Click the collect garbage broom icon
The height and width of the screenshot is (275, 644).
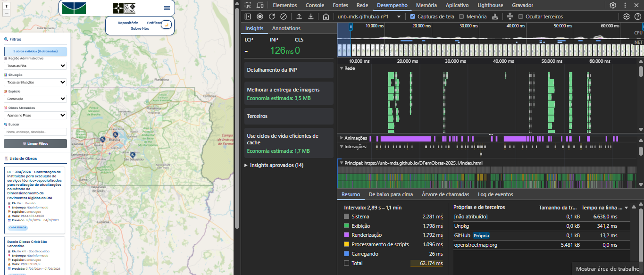[494, 17]
